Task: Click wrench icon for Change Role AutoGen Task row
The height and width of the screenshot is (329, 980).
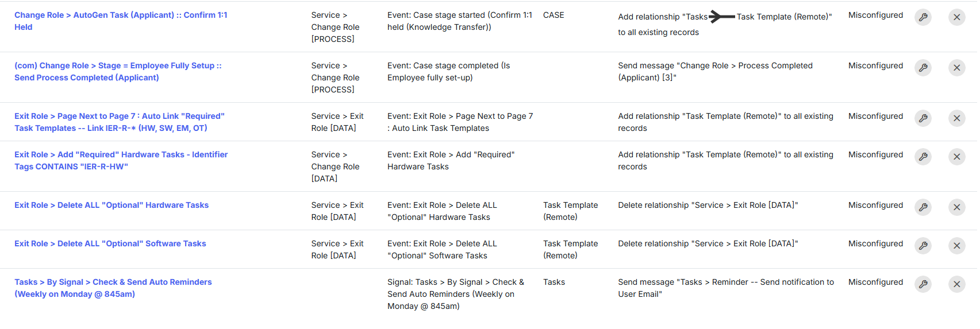Action: pyautogui.click(x=923, y=17)
